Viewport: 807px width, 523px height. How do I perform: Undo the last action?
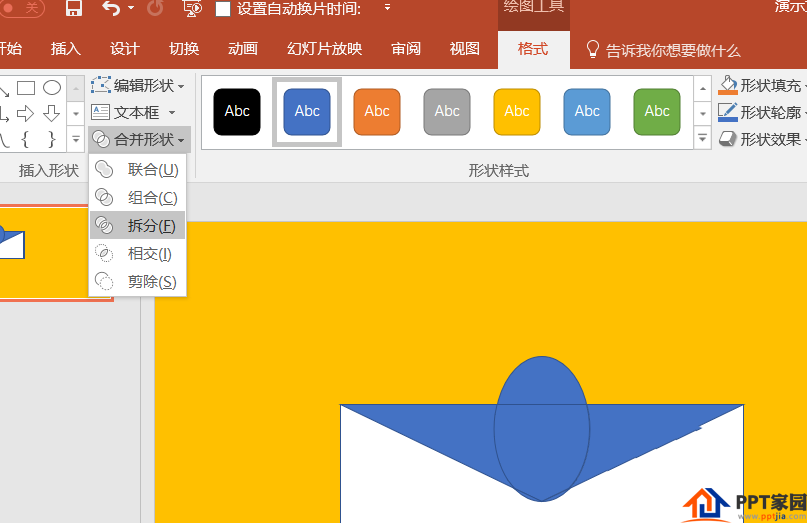(111, 8)
